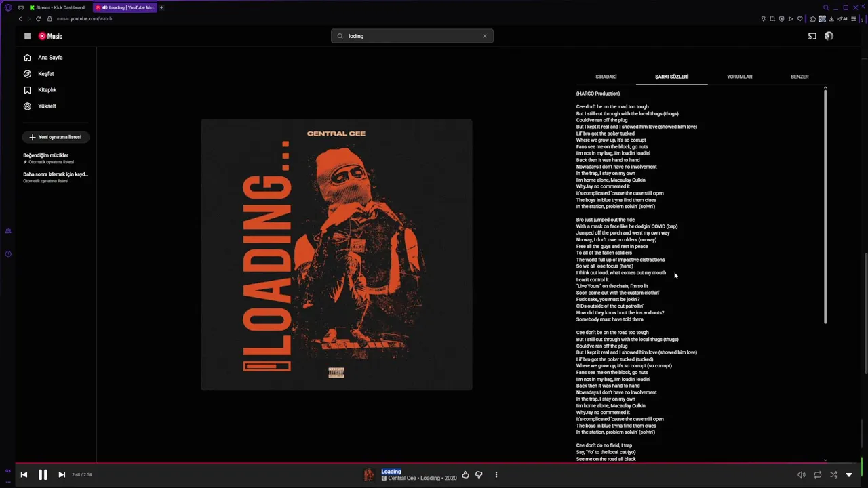Click lyric line "(HARGO Production)"
This screenshot has height=488, width=868.
[598, 94]
